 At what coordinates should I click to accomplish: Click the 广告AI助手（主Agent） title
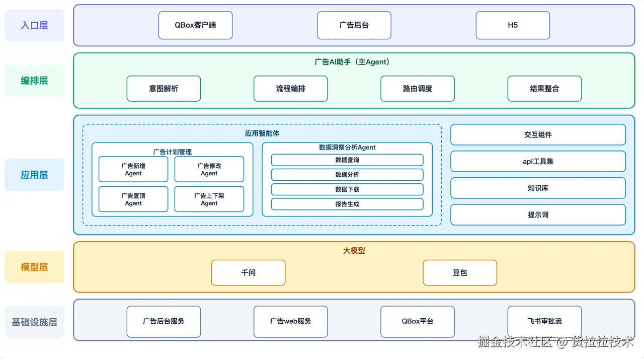click(354, 62)
